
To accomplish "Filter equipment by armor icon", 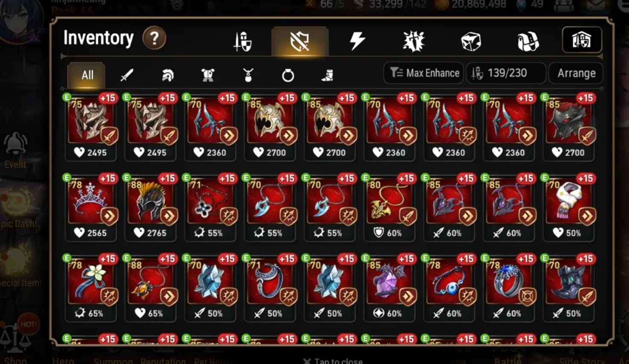I will [x=208, y=76].
